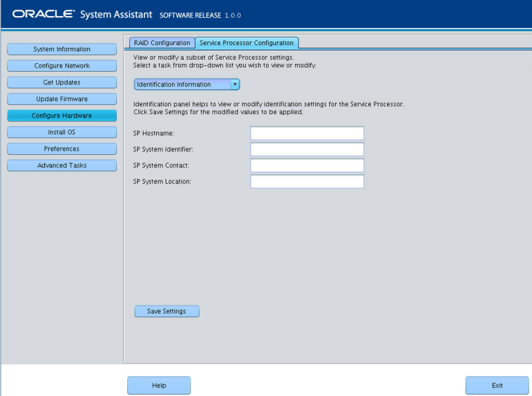Click the 'SP System Identifier:' label
Viewport: 532px width, 396px height.
click(x=163, y=149)
